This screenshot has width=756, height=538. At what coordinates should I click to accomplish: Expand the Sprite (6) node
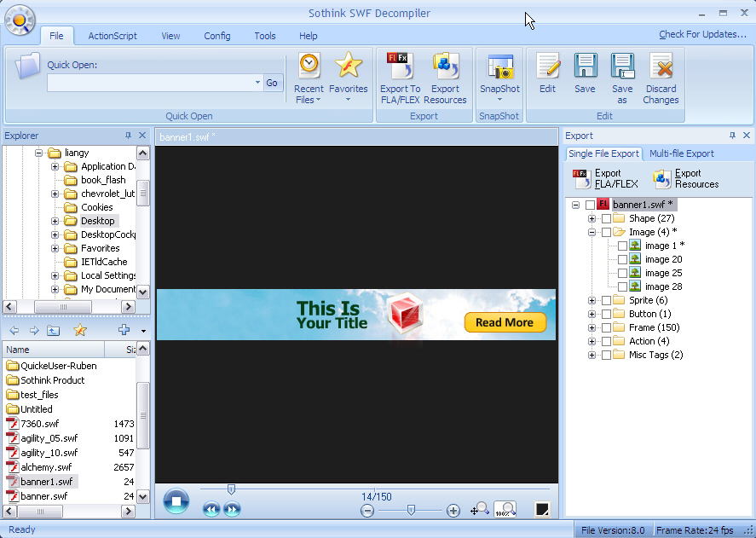coord(592,301)
